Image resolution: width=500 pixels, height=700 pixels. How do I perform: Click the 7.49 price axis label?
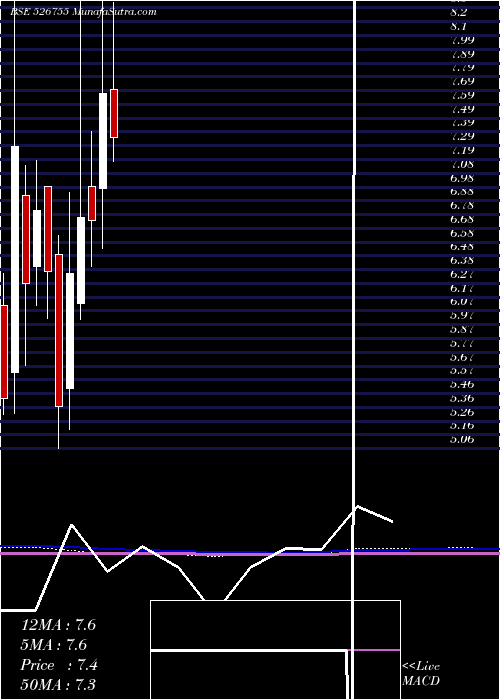pos(462,109)
